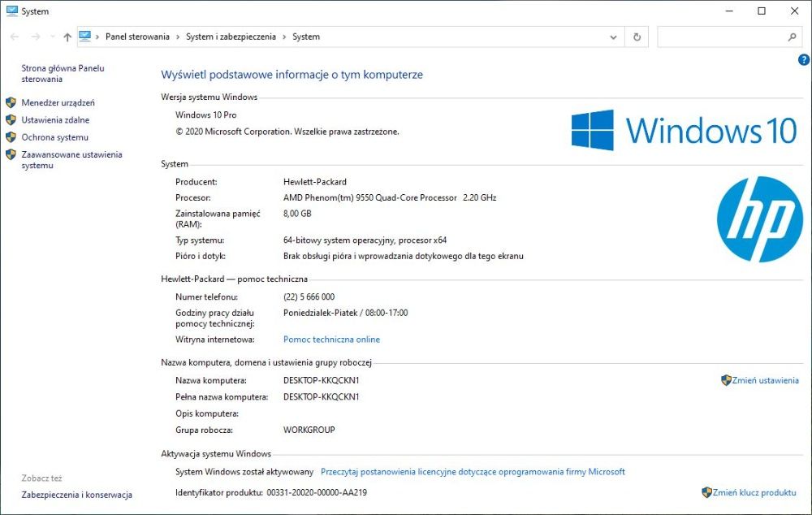The height and width of the screenshot is (515, 812).
Task: Click 'Zobacz też' label in sidebar
Action: (x=41, y=478)
